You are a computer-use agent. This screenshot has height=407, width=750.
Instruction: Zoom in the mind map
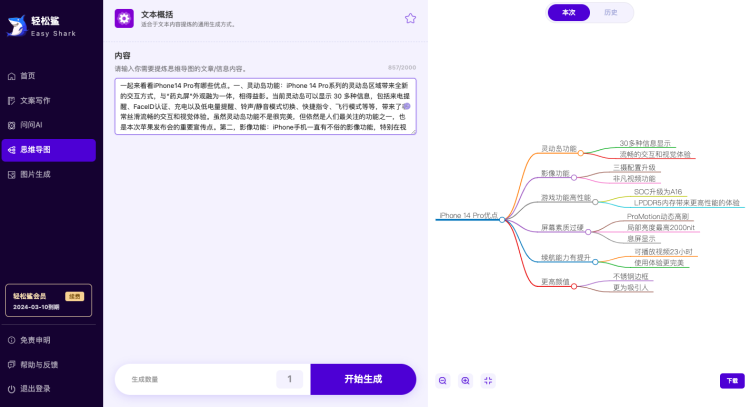[465, 381]
